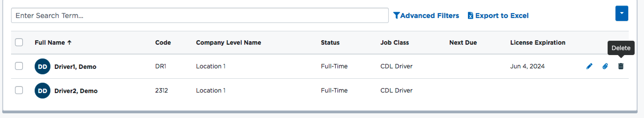Click the DD avatar for Driver1, Demo

coord(43,67)
